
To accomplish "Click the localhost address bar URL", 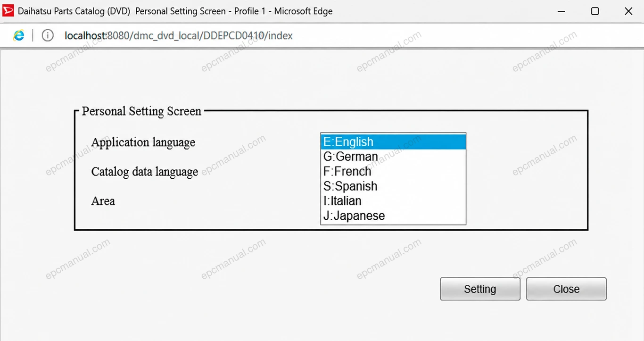I will pyautogui.click(x=179, y=36).
